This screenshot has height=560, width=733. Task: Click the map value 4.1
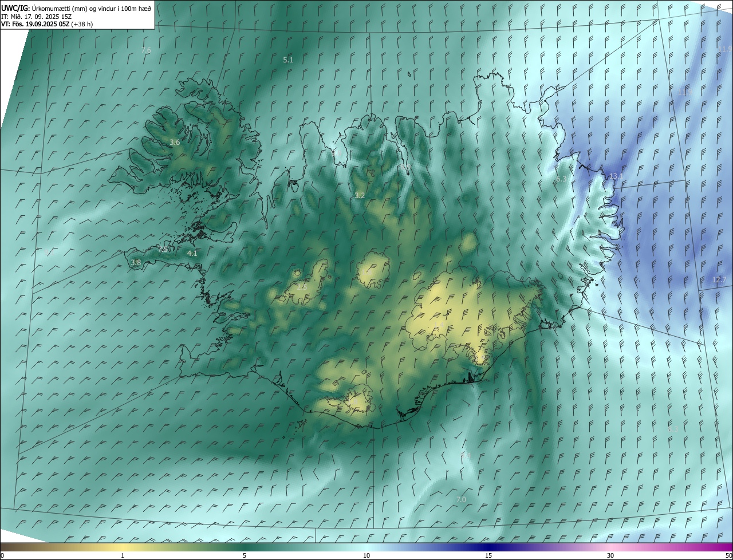tap(192, 253)
